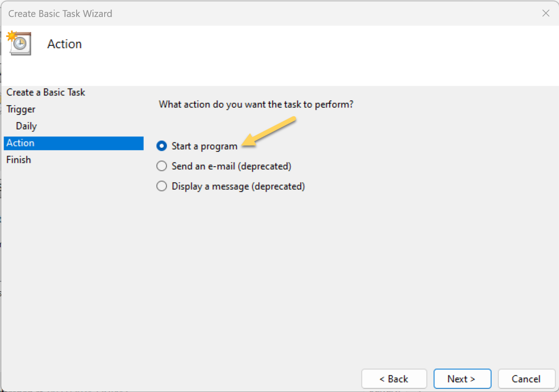Go back with the < Back button
The height and width of the screenshot is (392, 559).
pyautogui.click(x=394, y=379)
